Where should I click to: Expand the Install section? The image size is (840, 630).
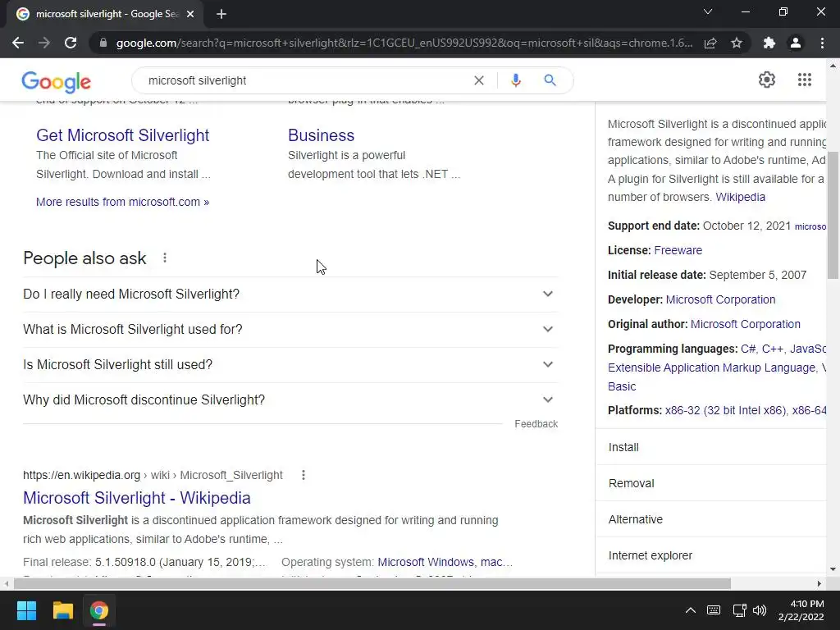coord(710,447)
